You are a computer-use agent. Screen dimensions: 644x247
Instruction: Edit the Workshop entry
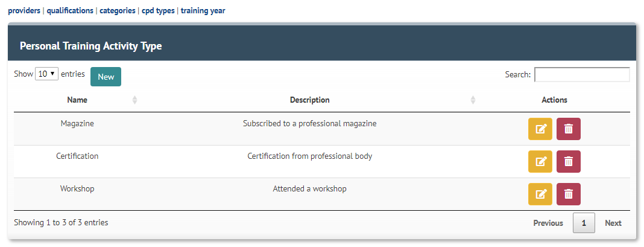tap(540, 194)
